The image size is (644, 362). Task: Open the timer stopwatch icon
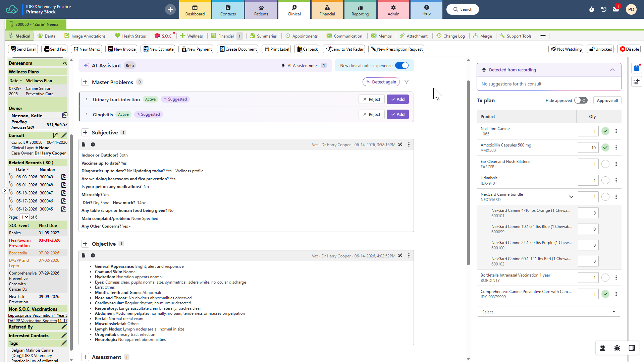pos(592,9)
